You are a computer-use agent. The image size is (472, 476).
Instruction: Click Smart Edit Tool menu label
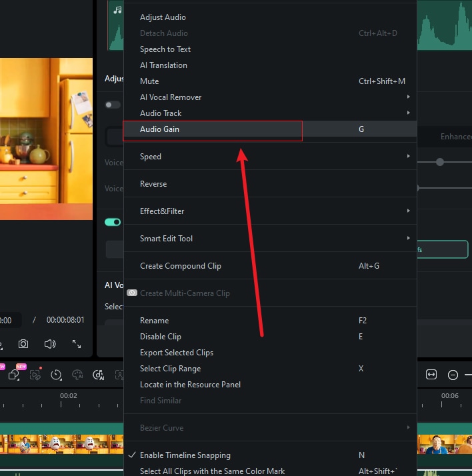point(166,239)
